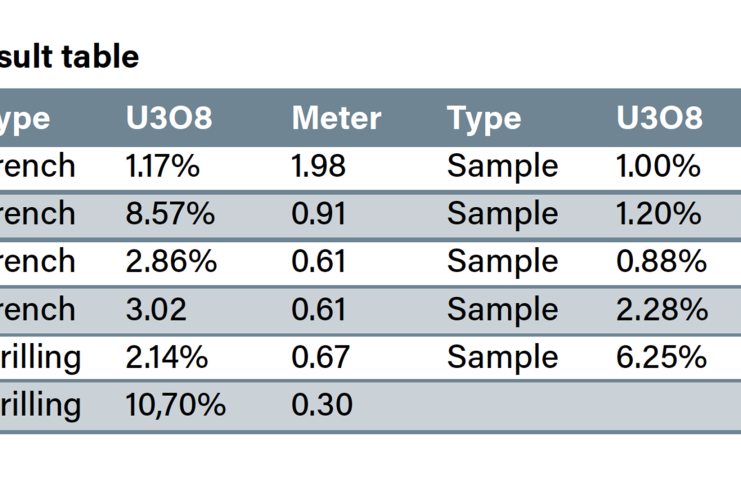This screenshot has width=741, height=486.
Task: Click the Sample cell next to 6.25%
Action: (x=503, y=357)
